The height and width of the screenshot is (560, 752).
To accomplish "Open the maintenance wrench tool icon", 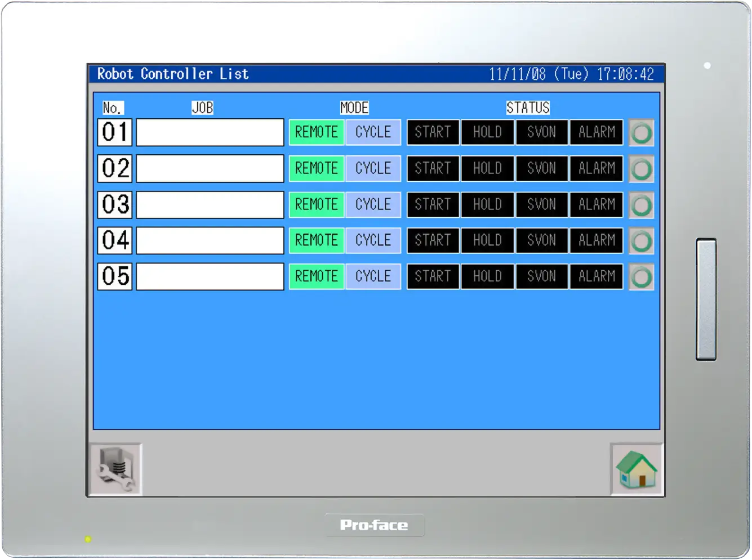I will pyautogui.click(x=116, y=469).
